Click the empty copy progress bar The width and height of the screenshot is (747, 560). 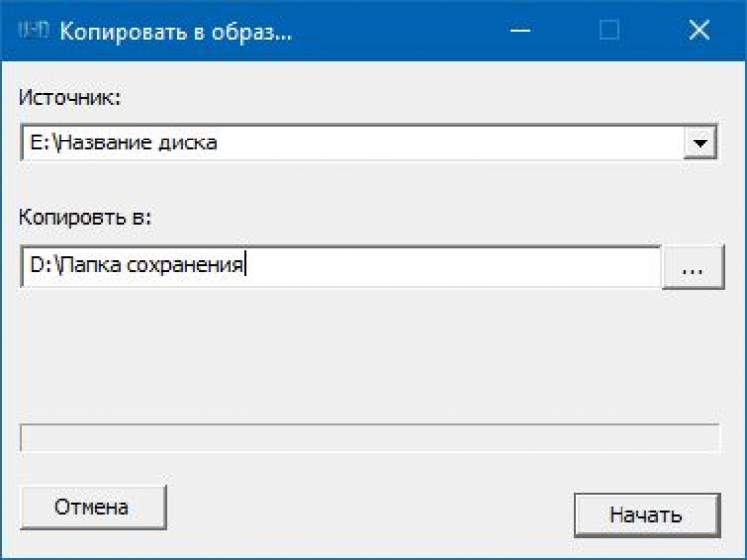[x=370, y=438]
